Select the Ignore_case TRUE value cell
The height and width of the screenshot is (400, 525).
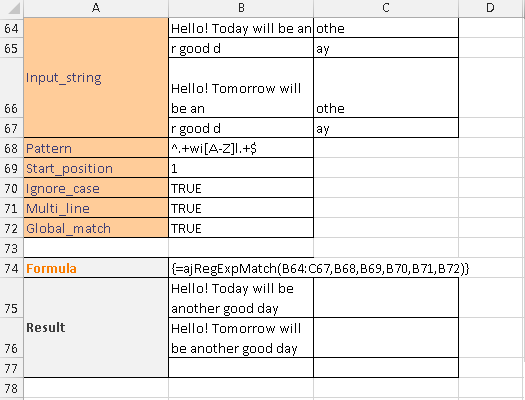(x=241, y=188)
